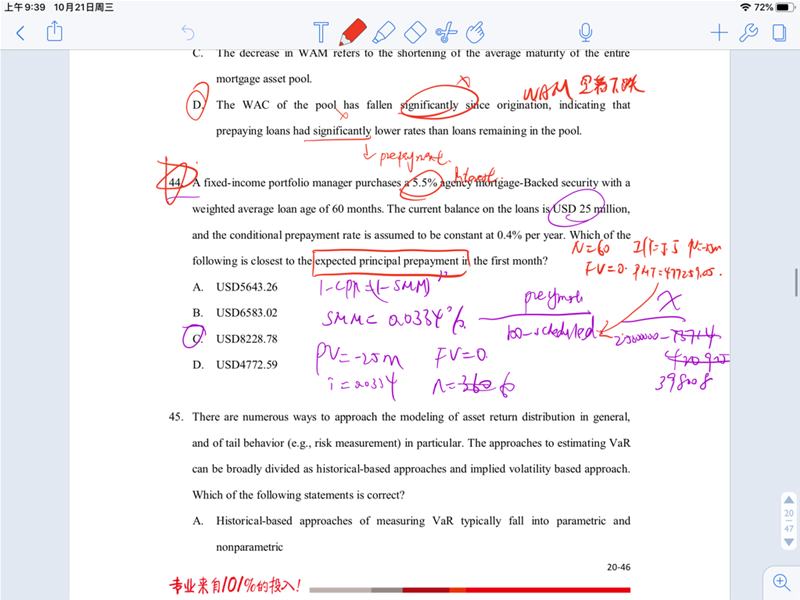
Task: Undo the last stroke
Action: click(188, 33)
